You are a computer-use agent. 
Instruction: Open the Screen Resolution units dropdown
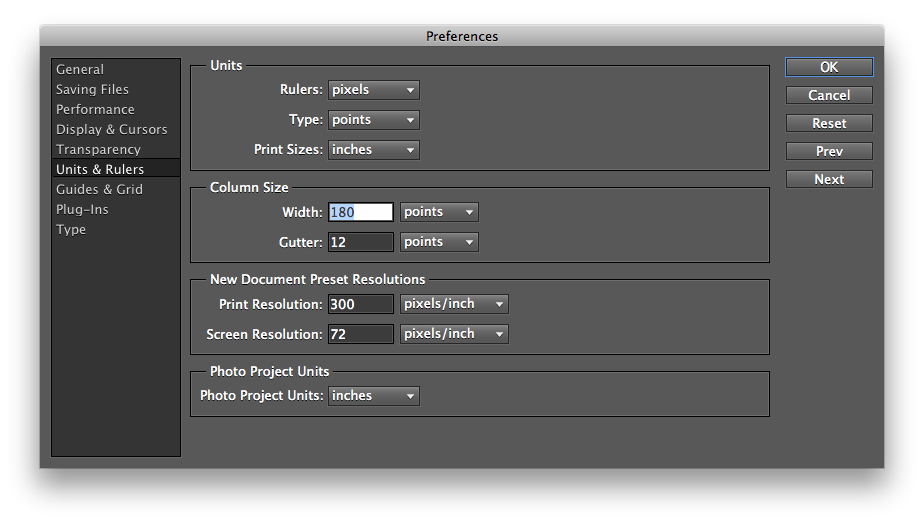454,334
